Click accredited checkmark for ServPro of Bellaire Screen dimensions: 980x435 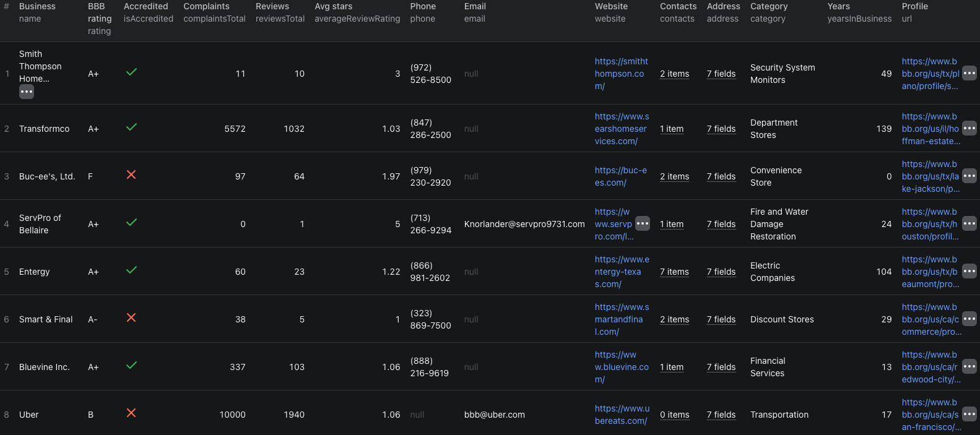point(131,223)
